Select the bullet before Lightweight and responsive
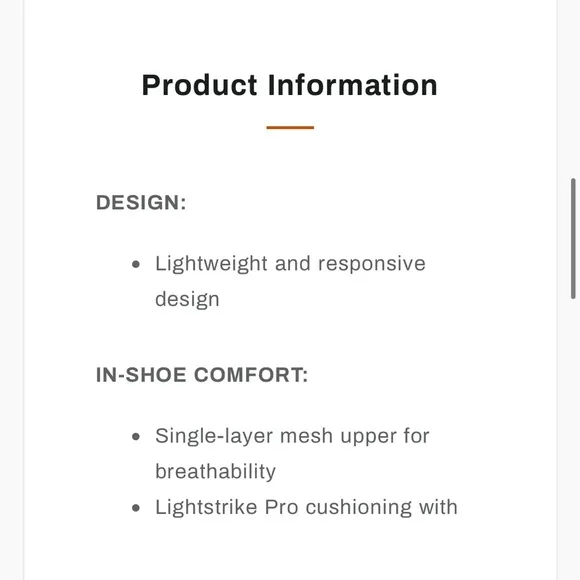 click(136, 264)
